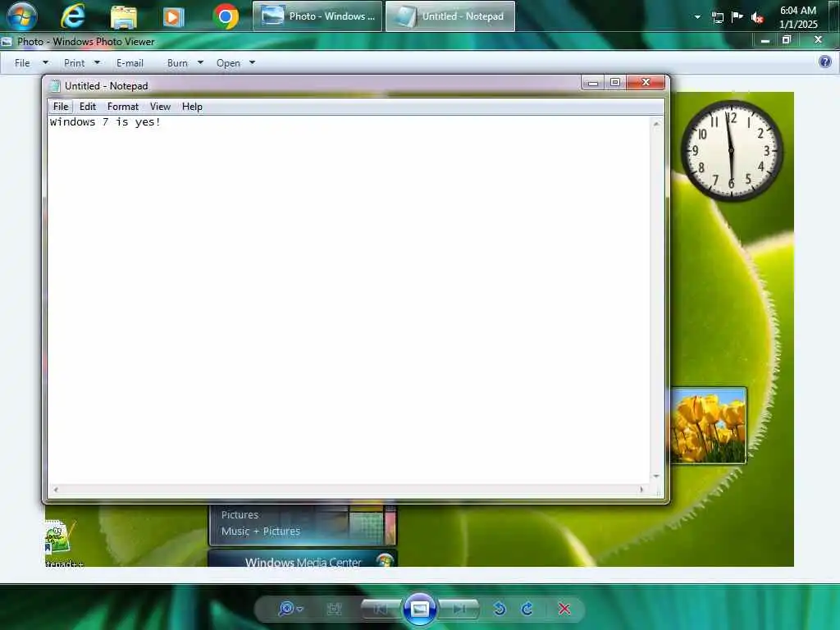This screenshot has width=840, height=630.
Task: Click Notepad horizontal scrollbar right arrow
Action: pyautogui.click(x=641, y=489)
